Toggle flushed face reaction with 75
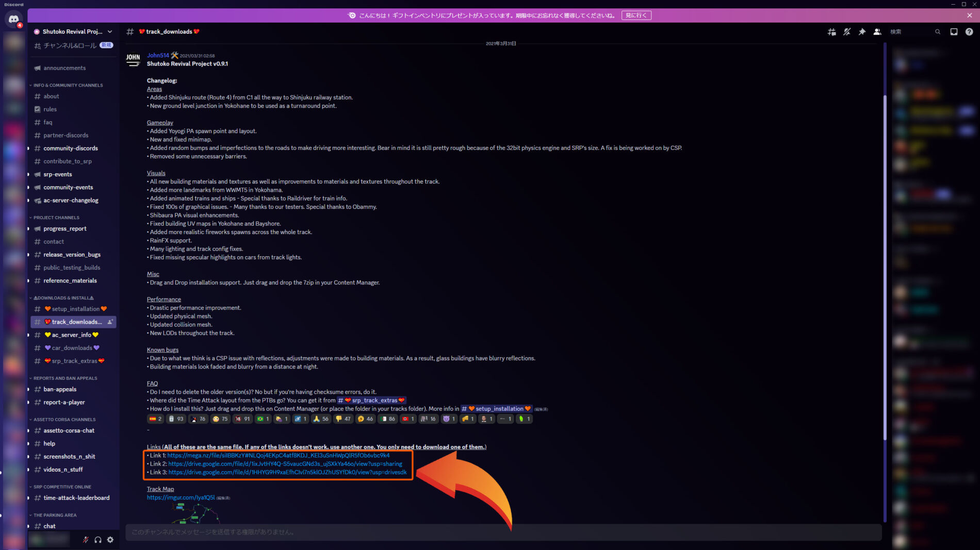This screenshot has height=550, width=980. click(x=220, y=419)
